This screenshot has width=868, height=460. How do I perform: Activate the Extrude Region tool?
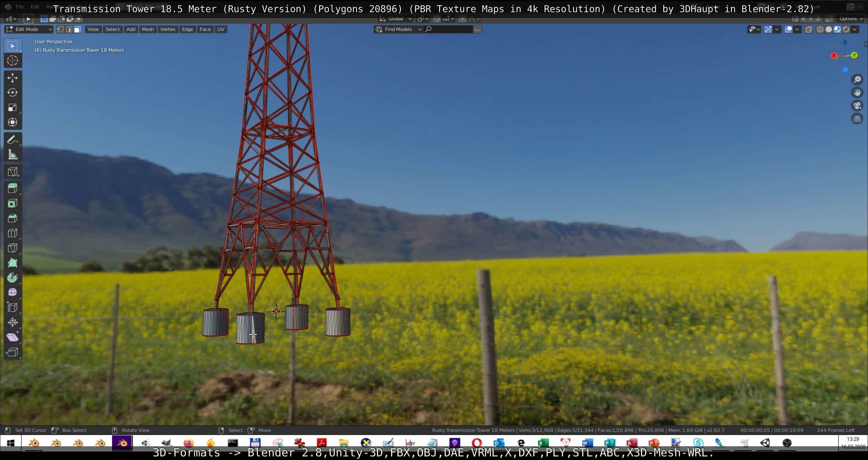coord(13,188)
